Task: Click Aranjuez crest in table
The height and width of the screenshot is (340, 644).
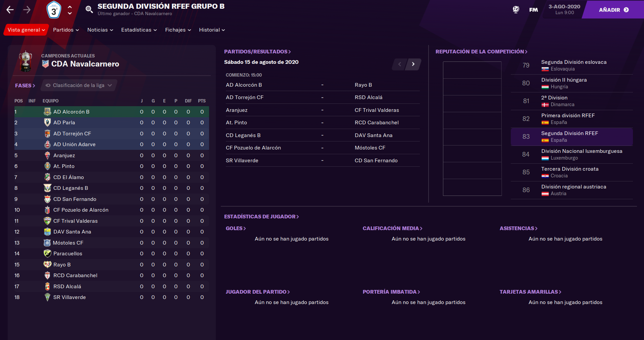Action: pos(47,156)
